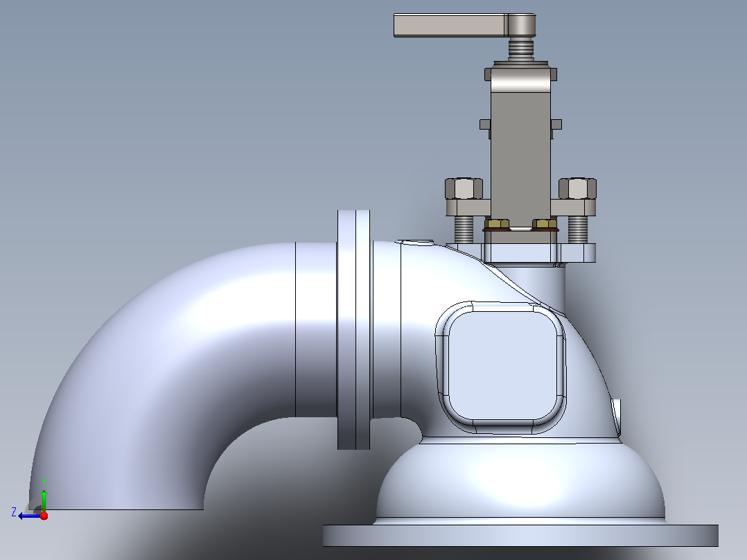
Task: Select the valve handle lever
Action: (464, 25)
